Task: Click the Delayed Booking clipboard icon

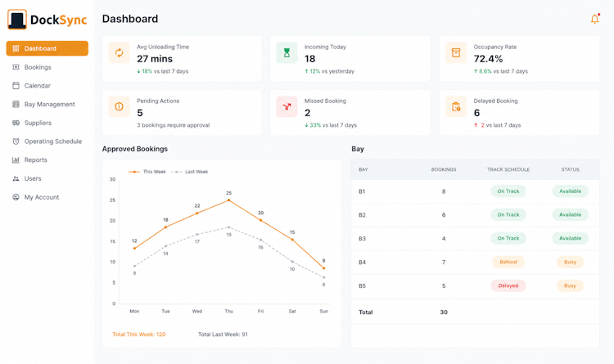Action: (x=456, y=106)
